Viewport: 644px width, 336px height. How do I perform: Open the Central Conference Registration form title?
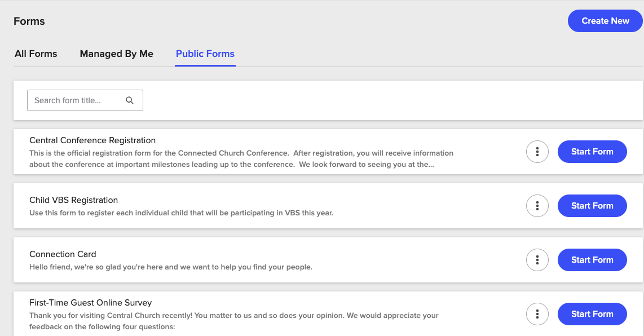92,140
